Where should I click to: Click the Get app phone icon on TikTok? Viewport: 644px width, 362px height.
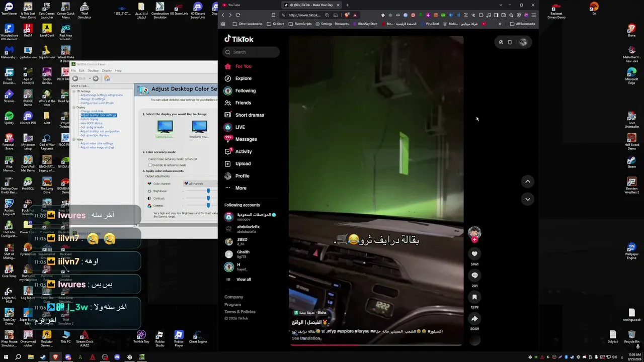pos(510,42)
